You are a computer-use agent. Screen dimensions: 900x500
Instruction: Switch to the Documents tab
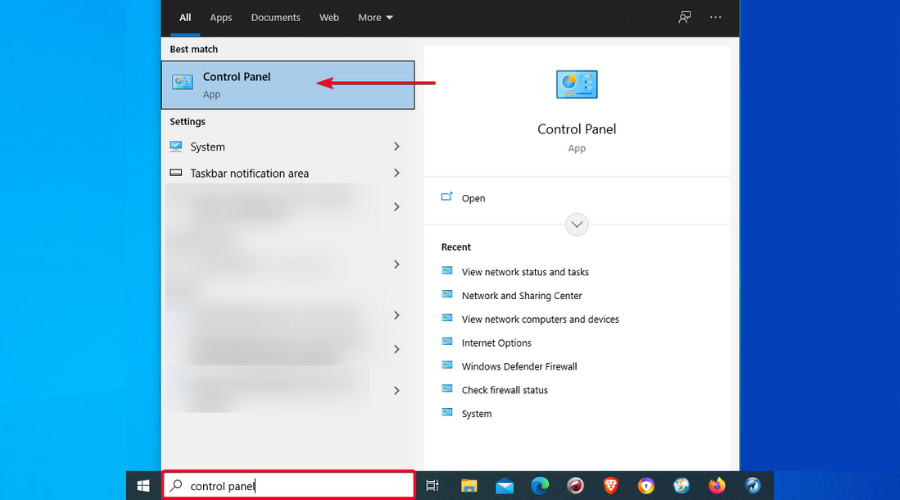[x=276, y=17]
